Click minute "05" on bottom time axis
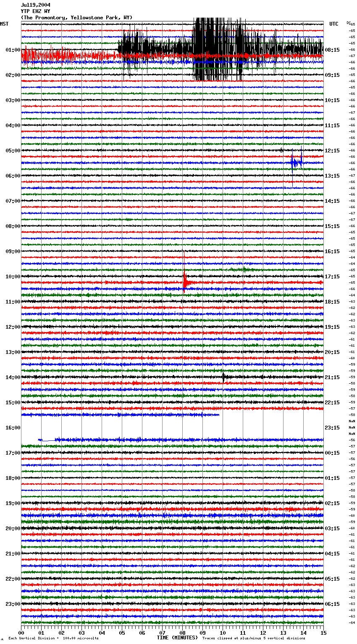This screenshot has height=644, width=357. pyautogui.click(x=122, y=632)
